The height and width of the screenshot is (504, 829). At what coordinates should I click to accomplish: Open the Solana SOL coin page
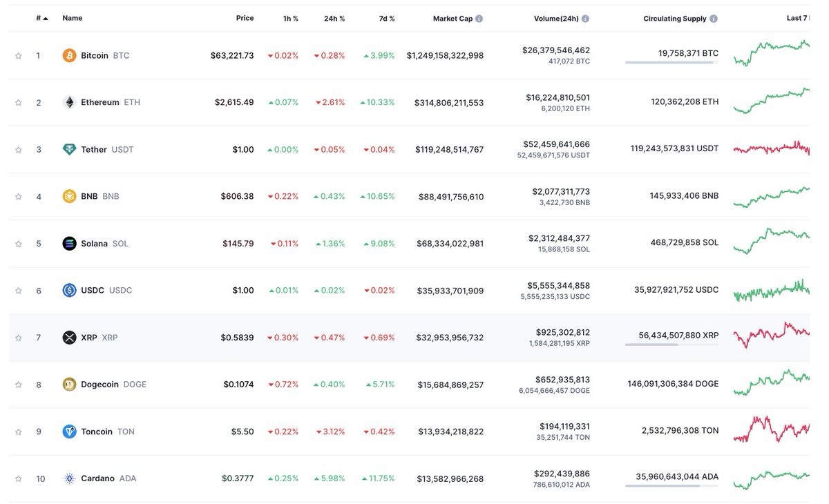[x=95, y=243]
